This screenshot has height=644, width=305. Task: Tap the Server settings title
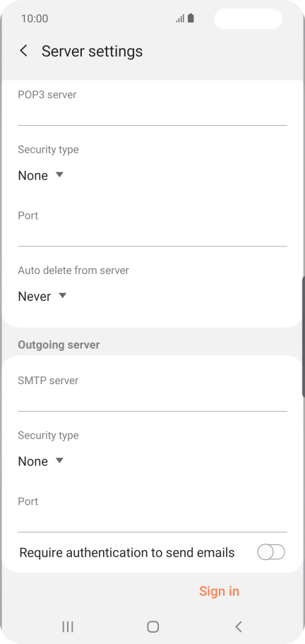[92, 52]
